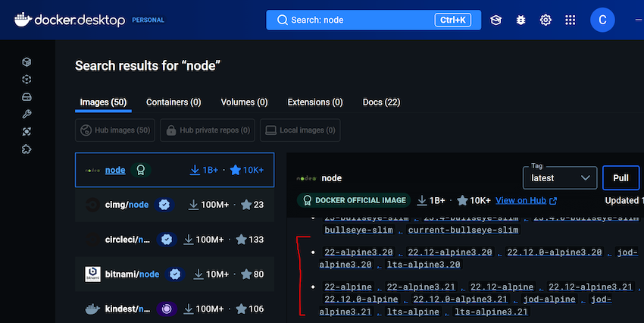Click tag link jod-alpine

pyautogui.click(x=549, y=299)
